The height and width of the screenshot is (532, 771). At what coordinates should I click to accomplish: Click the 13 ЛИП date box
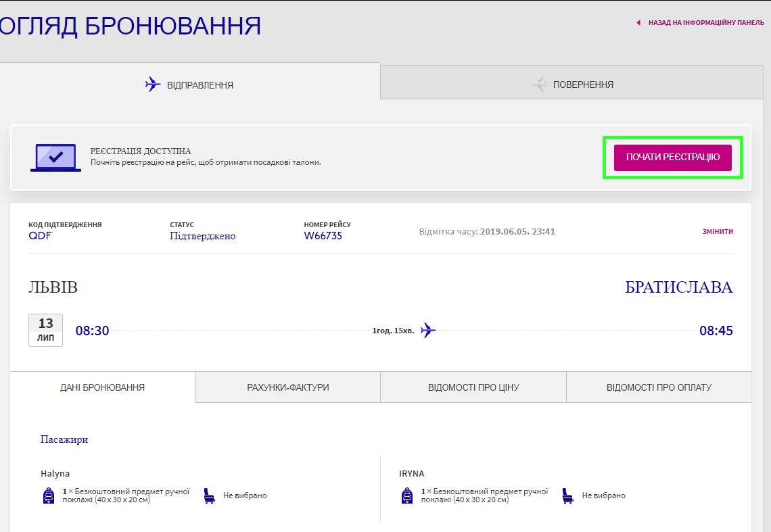point(46,330)
